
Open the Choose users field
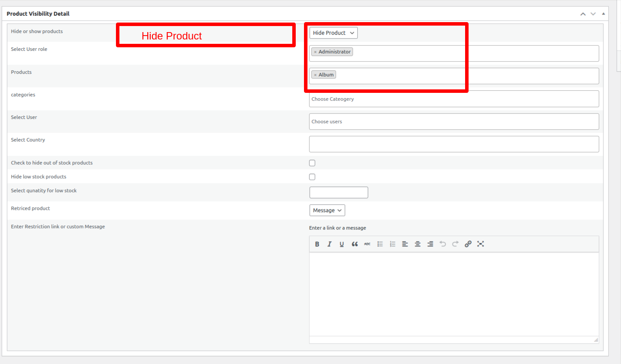pos(454,121)
